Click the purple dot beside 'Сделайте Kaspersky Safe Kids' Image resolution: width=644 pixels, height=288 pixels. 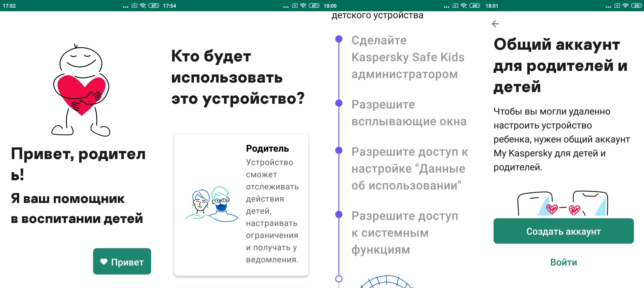click(x=339, y=39)
